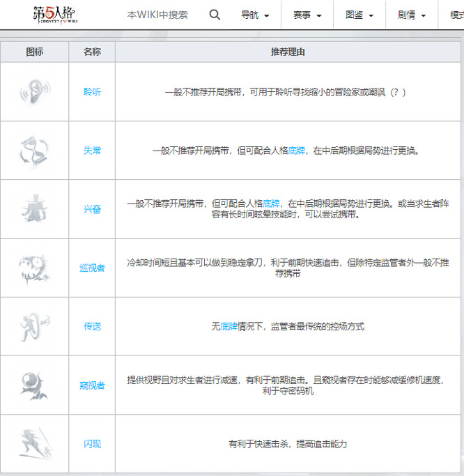Click the 窥视者 description starting 提供视野
This screenshot has height=476, width=464.
pyautogui.click(x=285, y=385)
